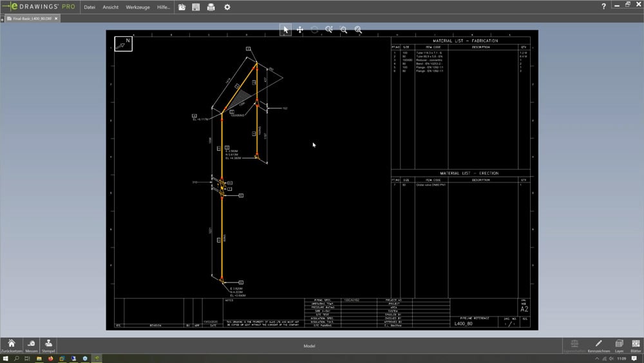Screen dimensions: 644x363
Task: Click the Zoom to area magnifier
Action: 344,30
